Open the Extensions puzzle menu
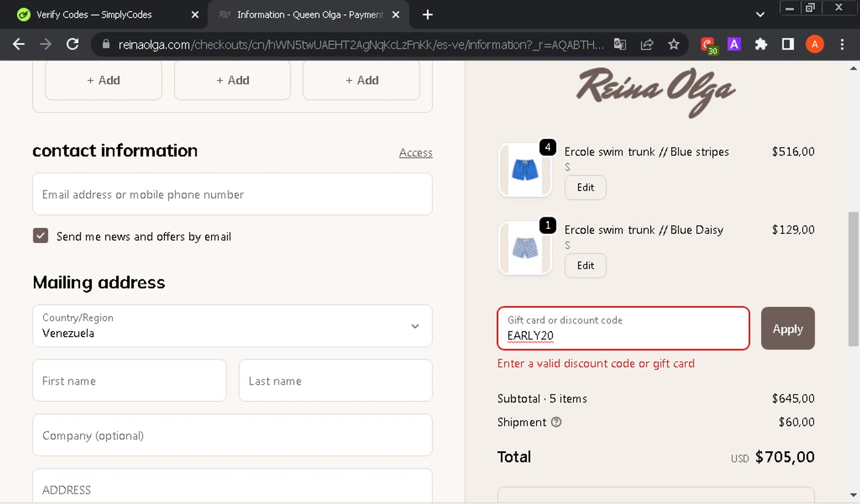860x504 pixels. pos(761,44)
